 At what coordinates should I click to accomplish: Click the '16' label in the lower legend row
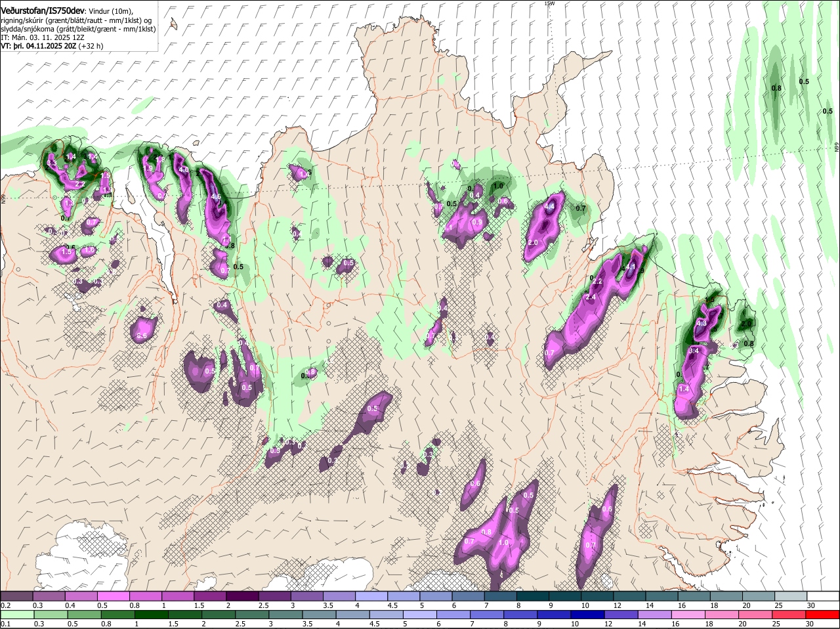point(676,624)
